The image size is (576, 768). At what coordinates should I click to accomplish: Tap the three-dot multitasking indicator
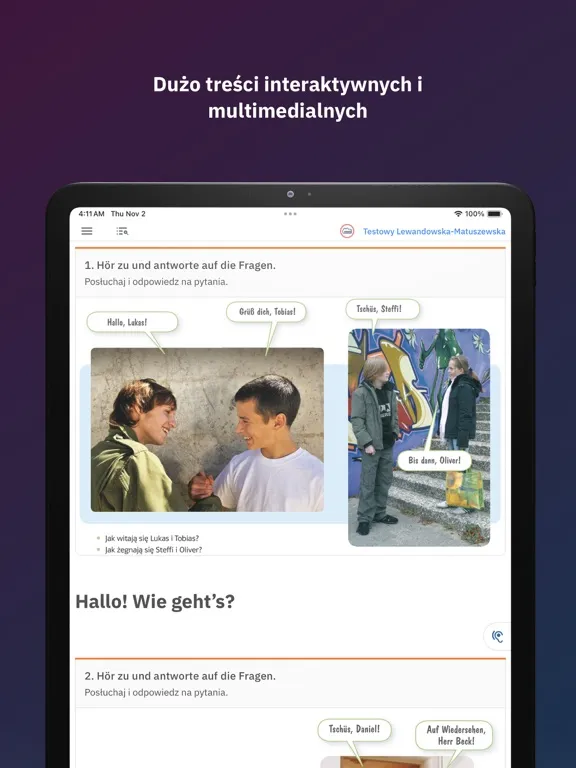pyautogui.click(x=290, y=214)
